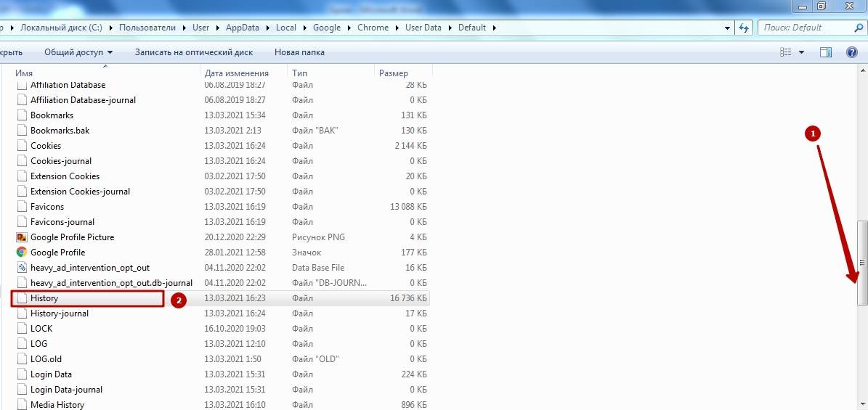Image resolution: width=868 pixels, height=410 pixels.
Task: Click the vertical scrollbar thumb
Action: pyautogui.click(x=862, y=263)
